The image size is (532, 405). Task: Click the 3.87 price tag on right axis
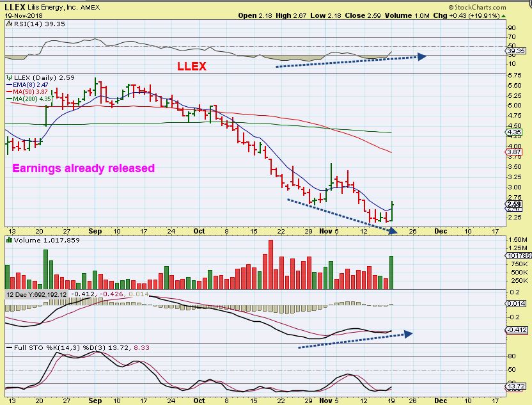pos(514,152)
